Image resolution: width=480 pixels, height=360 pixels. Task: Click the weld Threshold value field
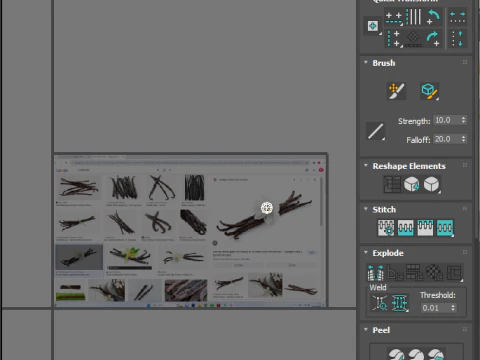(x=435, y=308)
